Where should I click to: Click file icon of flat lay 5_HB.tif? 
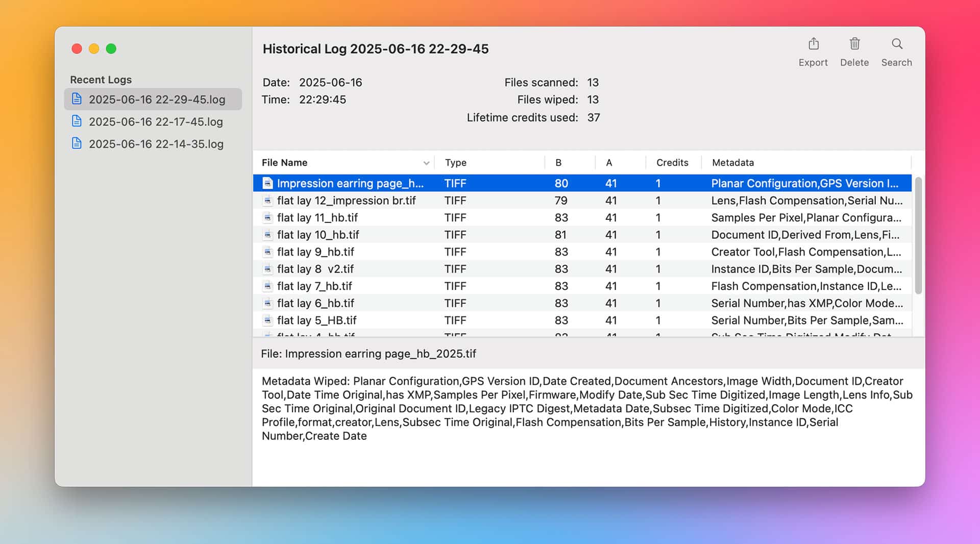tap(267, 320)
